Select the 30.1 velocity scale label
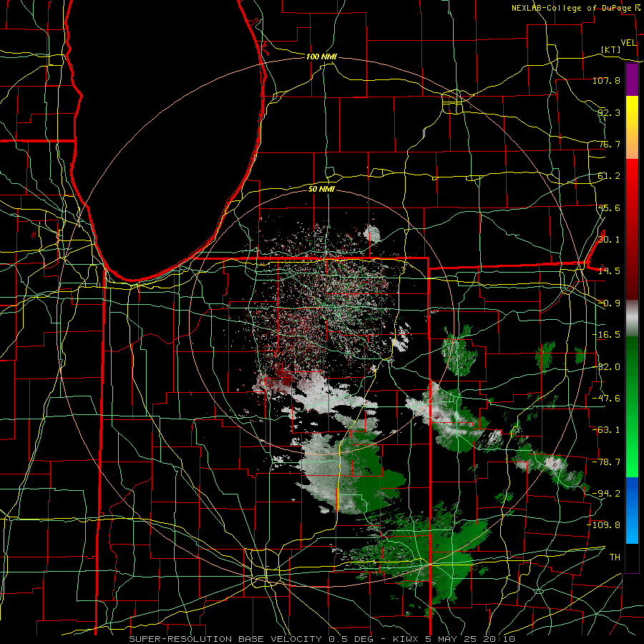The height and width of the screenshot is (644, 644). click(x=609, y=240)
